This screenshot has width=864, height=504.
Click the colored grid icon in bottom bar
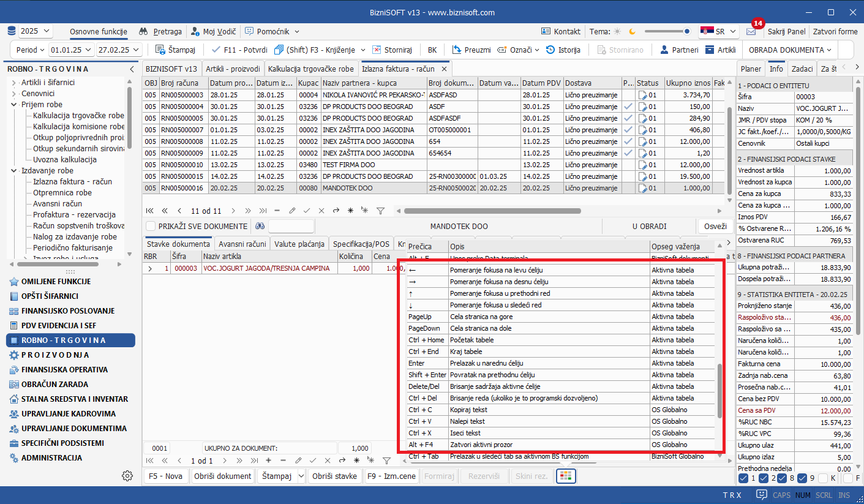[x=566, y=476]
